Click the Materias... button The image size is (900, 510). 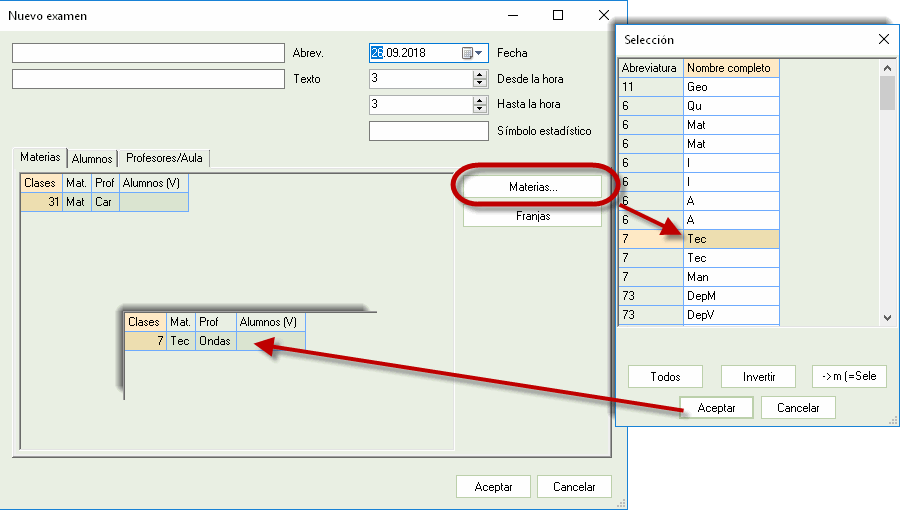pos(533,187)
